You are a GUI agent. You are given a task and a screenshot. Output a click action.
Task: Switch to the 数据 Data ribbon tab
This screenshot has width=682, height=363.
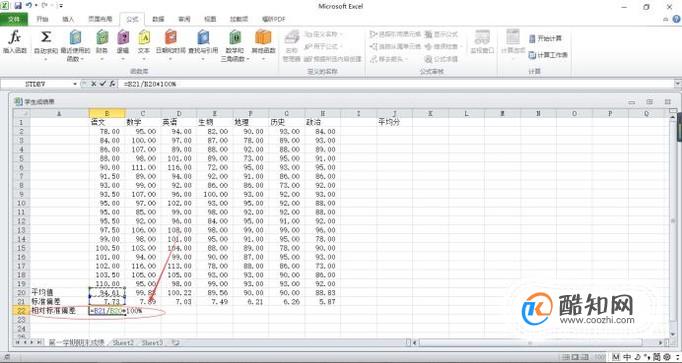(158, 19)
